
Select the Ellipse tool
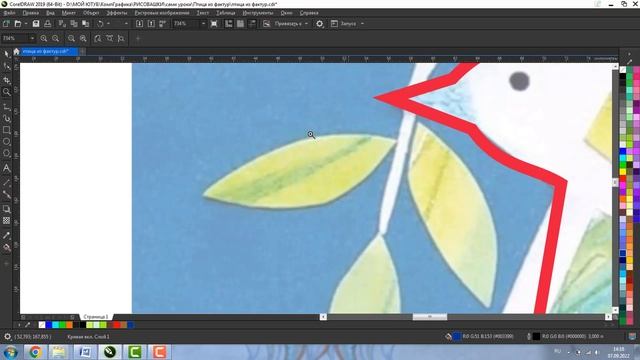point(7,142)
